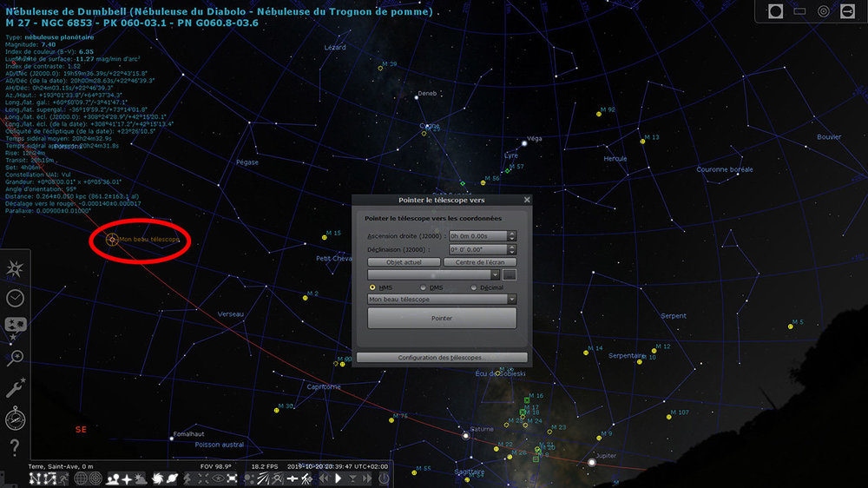The height and width of the screenshot is (488, 868).
Task: Quit Stellarium with power icon
Action: click(x=383, y=478)
